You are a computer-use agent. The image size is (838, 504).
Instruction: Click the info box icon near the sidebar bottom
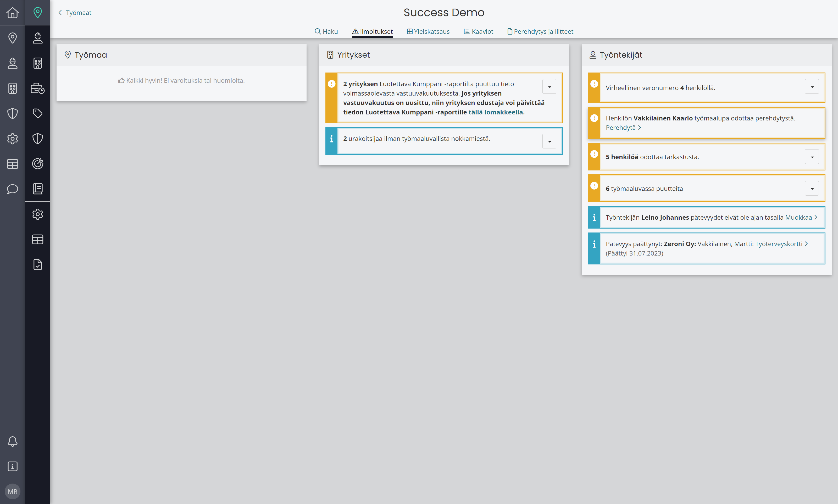pos(13,466)
